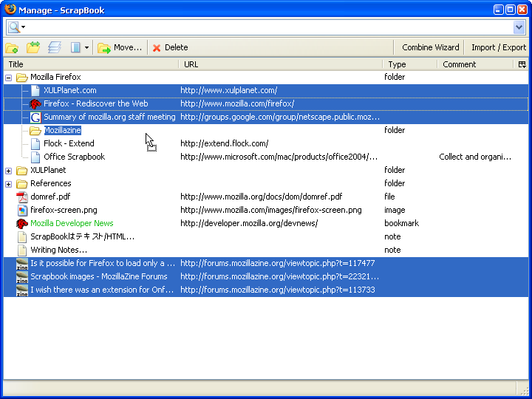Open Import / Export

click(499, 47)
